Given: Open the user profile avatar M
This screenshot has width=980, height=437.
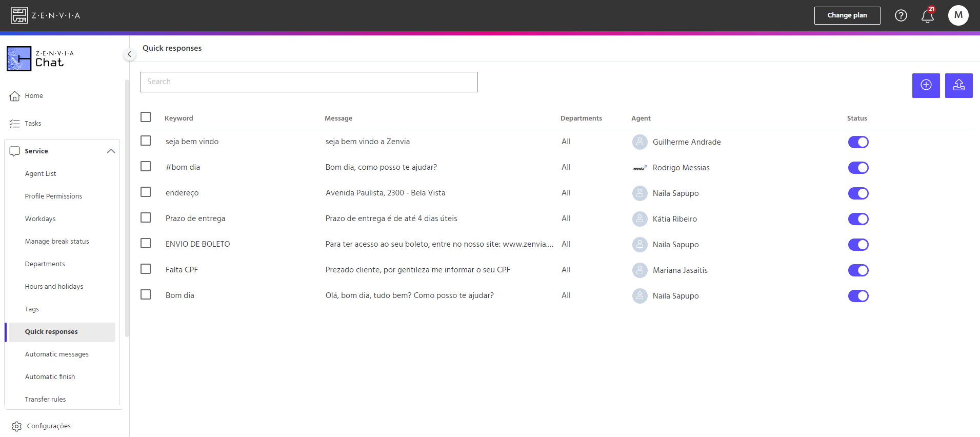Looking at the screenshot, I should [958, 15].
